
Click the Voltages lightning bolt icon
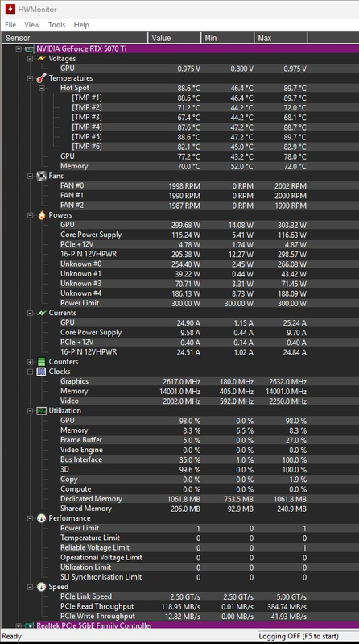(x=41, y=59)
